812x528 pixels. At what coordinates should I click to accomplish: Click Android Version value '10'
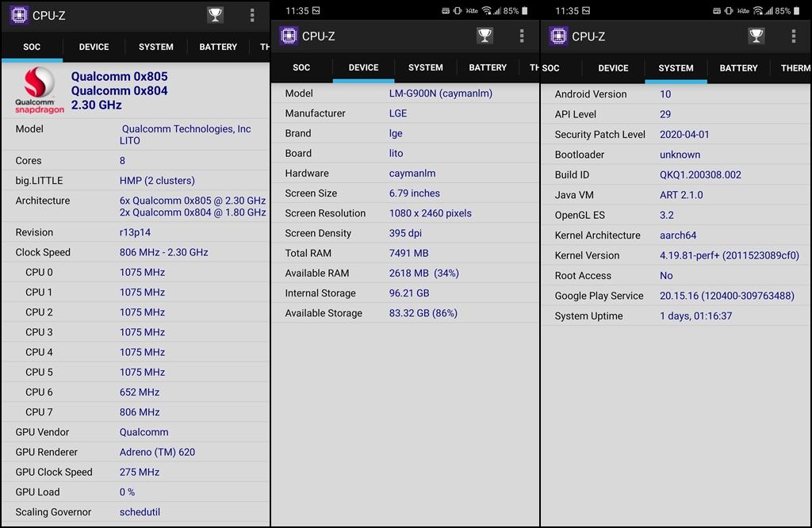coord(665,94)
